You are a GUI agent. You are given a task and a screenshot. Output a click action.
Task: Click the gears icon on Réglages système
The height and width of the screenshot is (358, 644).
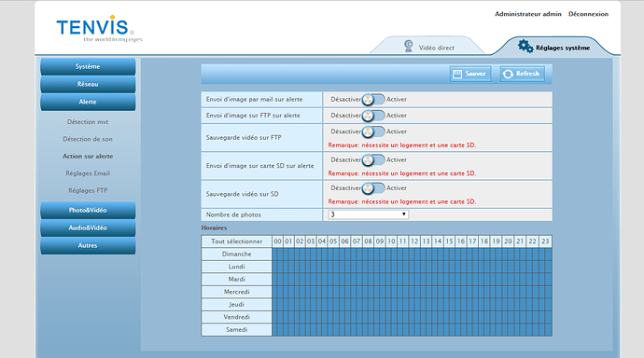[x=525, y=46]
